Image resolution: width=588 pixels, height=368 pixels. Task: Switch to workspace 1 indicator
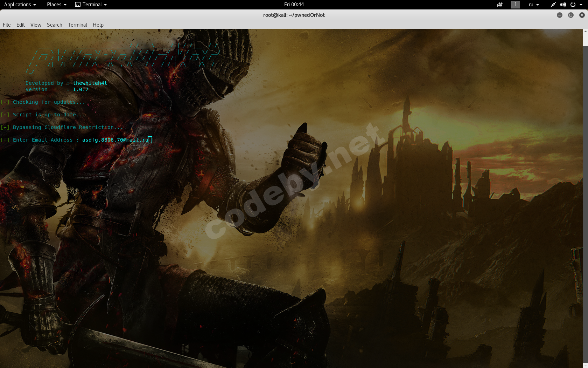(515, 5)
